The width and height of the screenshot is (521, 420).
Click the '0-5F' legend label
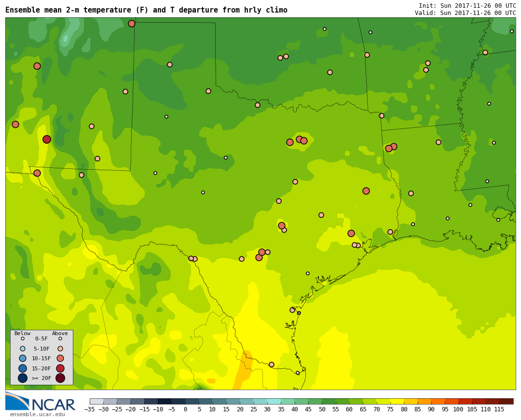(x=41, y=339)
